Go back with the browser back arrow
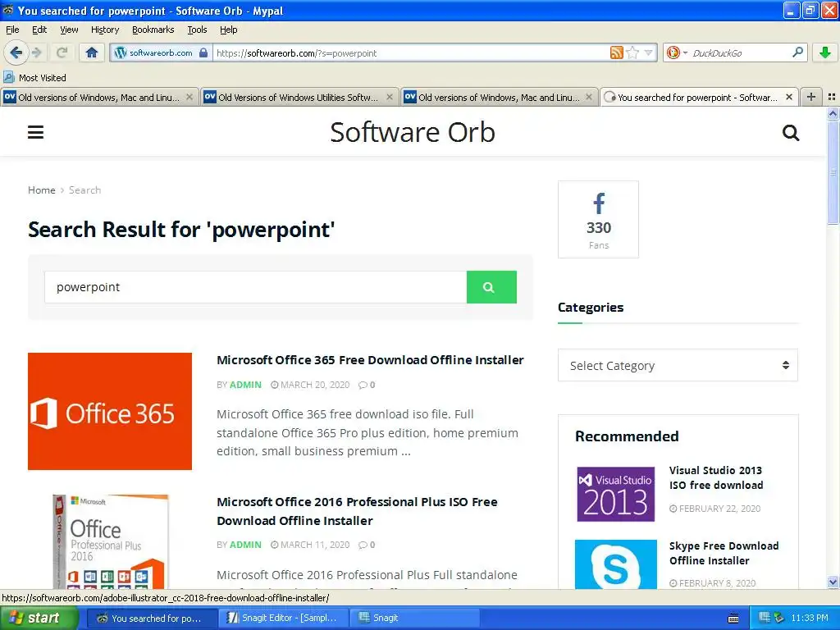The image size is (840, 630). click(x=16, y=52)
